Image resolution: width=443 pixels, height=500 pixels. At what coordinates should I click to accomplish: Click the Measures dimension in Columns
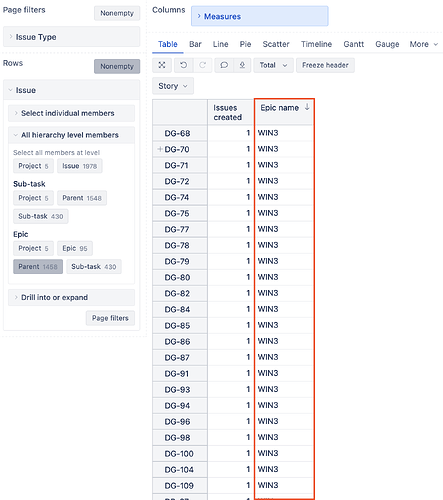[260, 16]
